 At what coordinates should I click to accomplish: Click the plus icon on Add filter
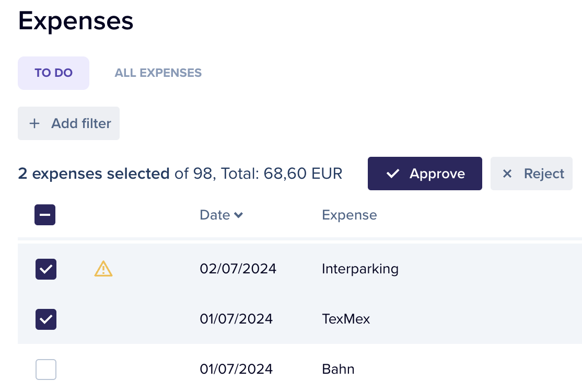[34, 123]
